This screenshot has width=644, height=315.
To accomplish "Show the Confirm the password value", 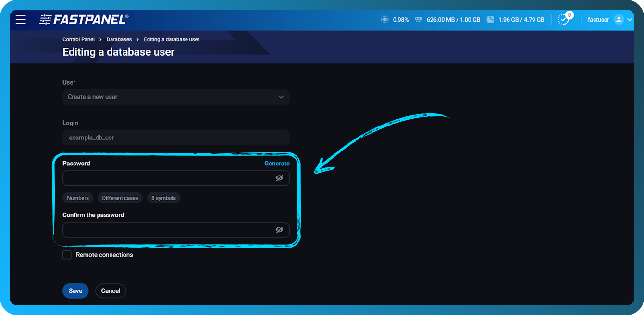I will coord(280,230).
